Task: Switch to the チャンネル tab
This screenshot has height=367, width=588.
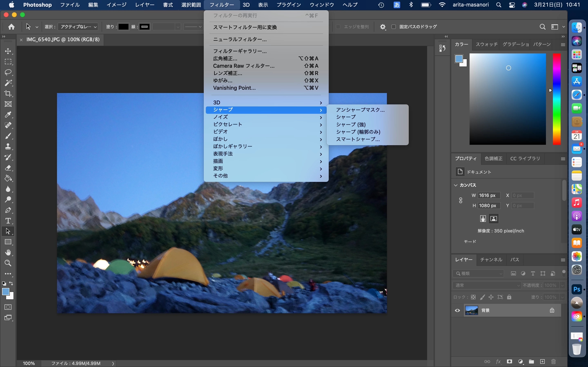Action: tap(491, 260)
